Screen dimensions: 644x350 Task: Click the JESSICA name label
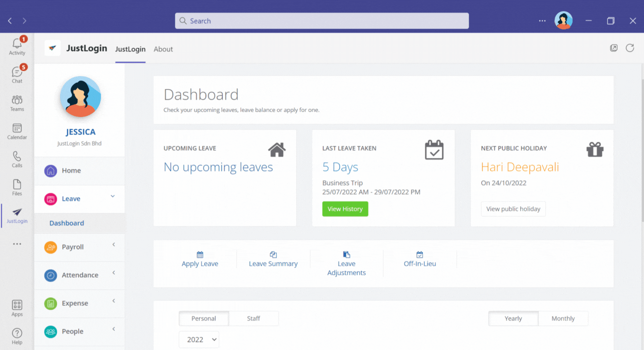81,132
